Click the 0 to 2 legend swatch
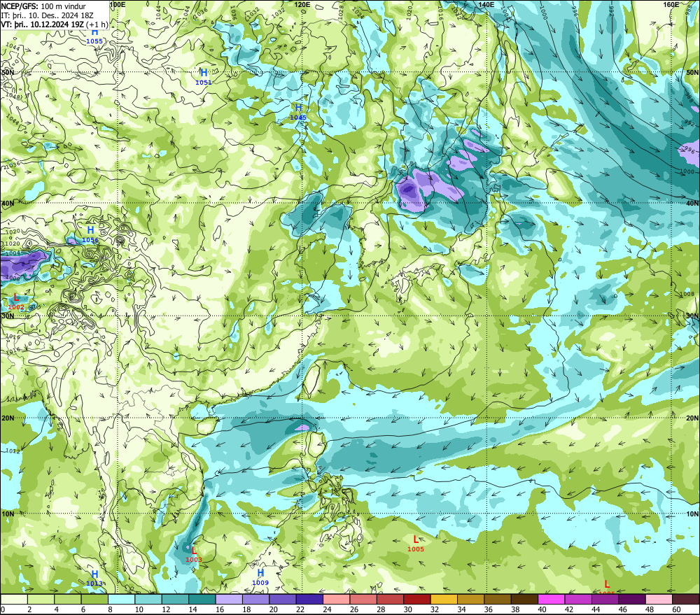Screen dimensions: 700x615 (14, 600)
